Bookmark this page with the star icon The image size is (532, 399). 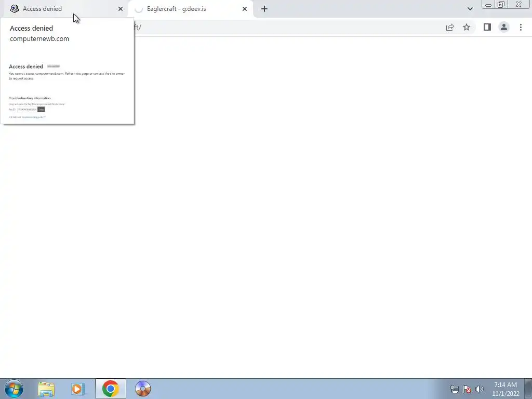click(467, 27)
